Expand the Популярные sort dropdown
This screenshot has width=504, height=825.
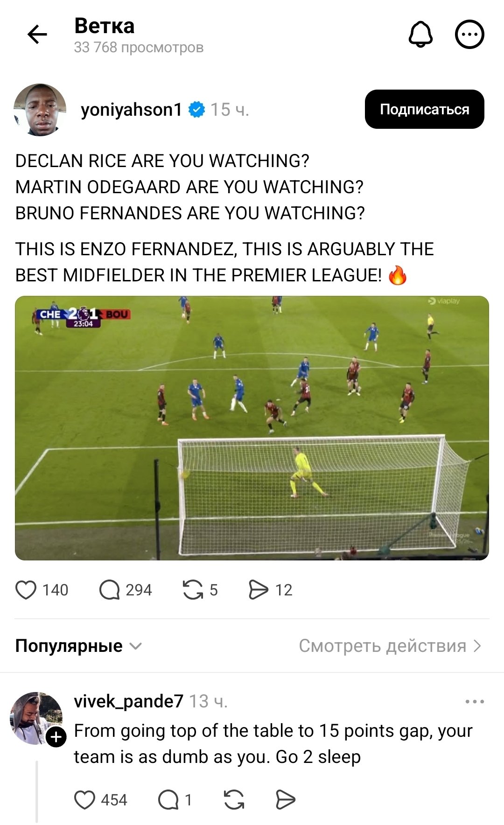click(78, 646)
